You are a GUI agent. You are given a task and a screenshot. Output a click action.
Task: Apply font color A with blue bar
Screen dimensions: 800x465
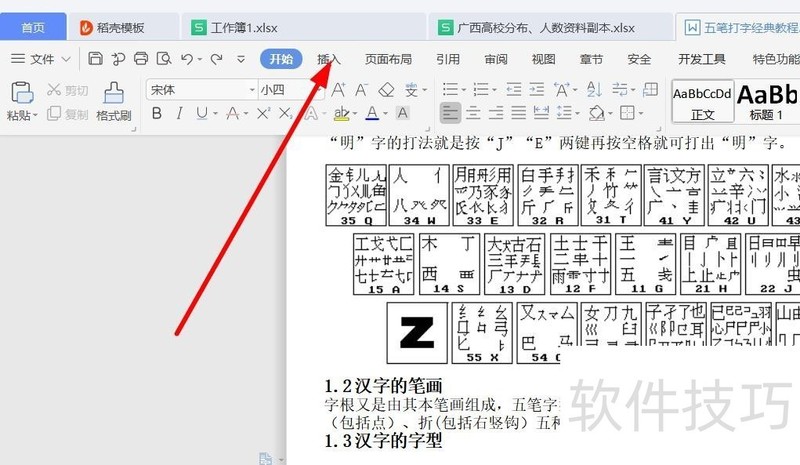[x=372, y=113]
